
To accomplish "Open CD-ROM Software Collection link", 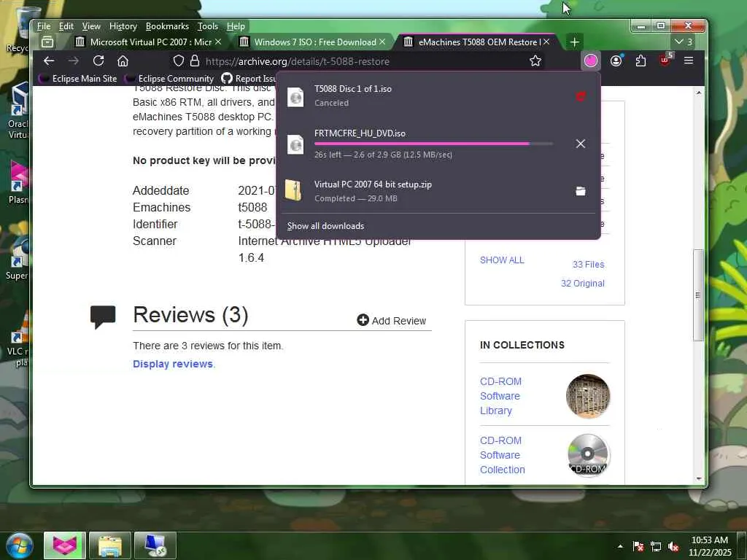I will tap(502, 455).
